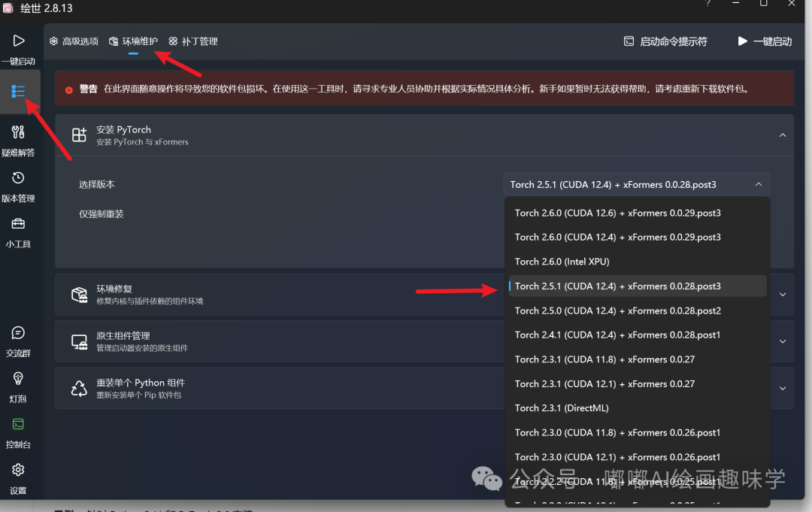The image size is (812, 512).
Task: Click the 仅强制重装 label
Action: (x=101, y=214)
